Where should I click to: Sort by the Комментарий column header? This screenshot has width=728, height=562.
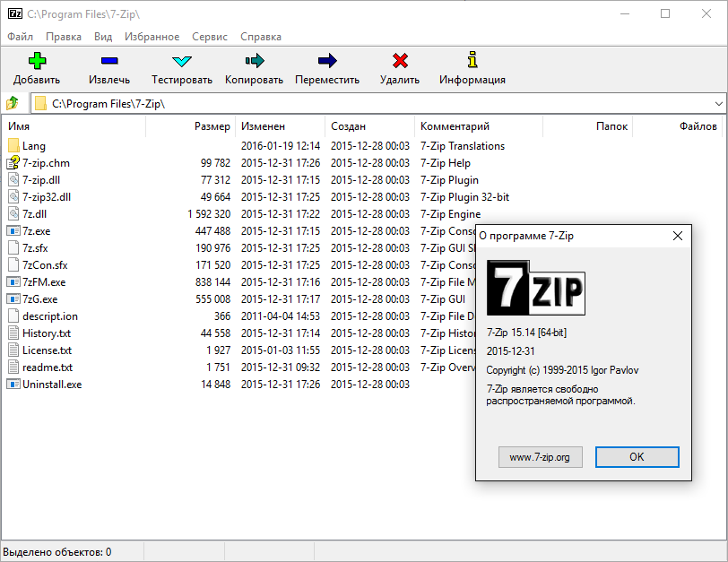point(479,126)
